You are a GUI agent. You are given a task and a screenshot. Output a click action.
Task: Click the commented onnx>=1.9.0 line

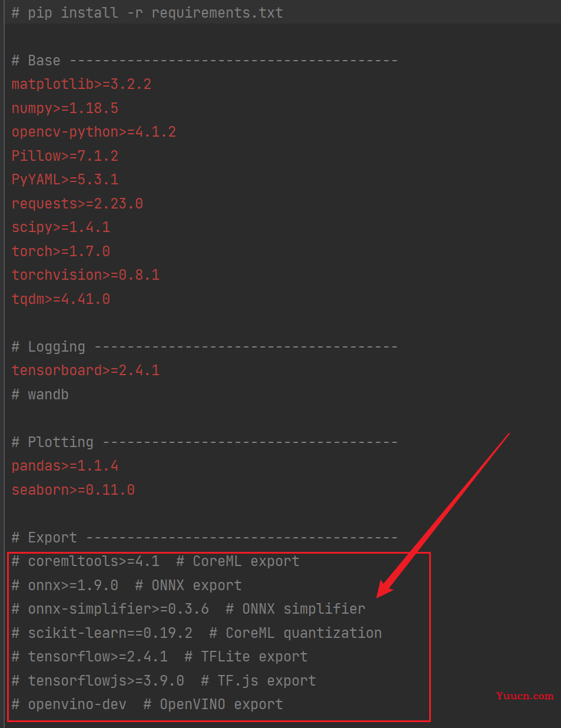pyautogui.click(x=127, y=585)
